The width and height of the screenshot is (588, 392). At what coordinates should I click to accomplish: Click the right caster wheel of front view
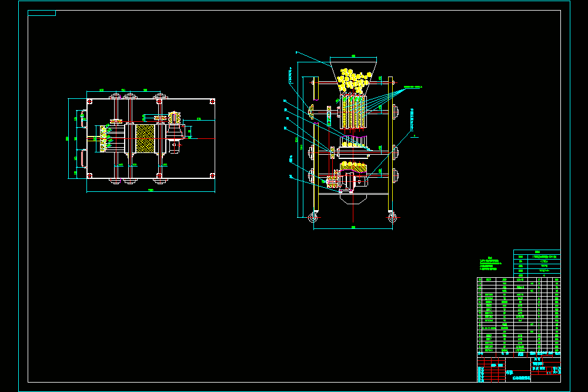pyautogui.click(x=392, y=217)
